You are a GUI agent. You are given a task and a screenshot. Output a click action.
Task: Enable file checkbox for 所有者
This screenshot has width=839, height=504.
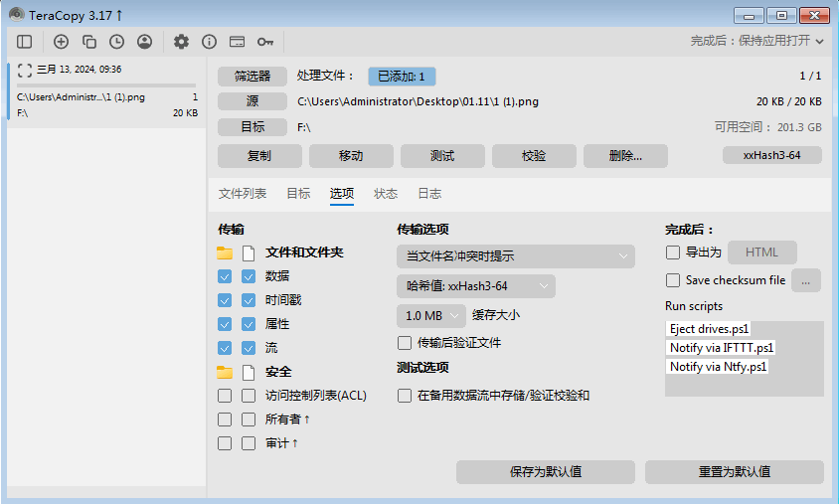[x=249, y=420]
